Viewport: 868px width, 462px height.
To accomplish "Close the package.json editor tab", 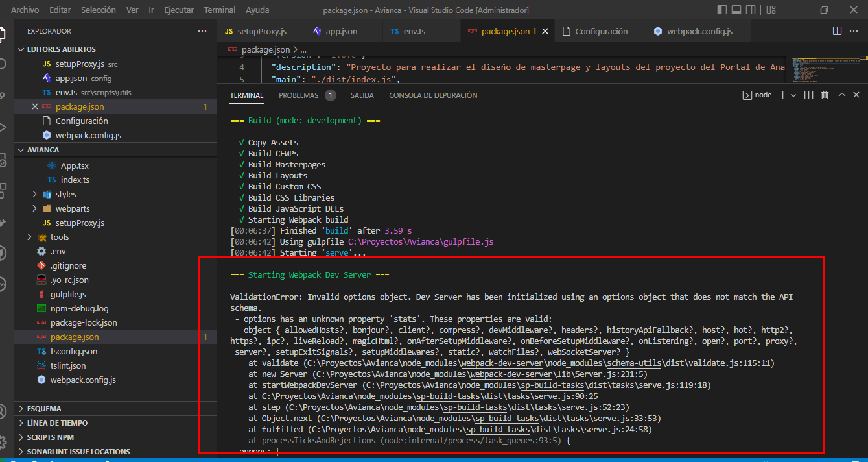I will [x=545, y=31].
